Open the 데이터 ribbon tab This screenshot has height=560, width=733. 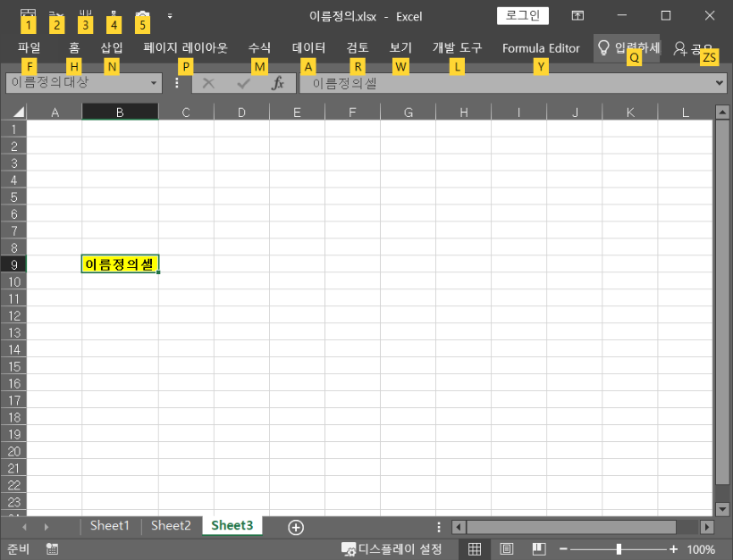(308, 47)
